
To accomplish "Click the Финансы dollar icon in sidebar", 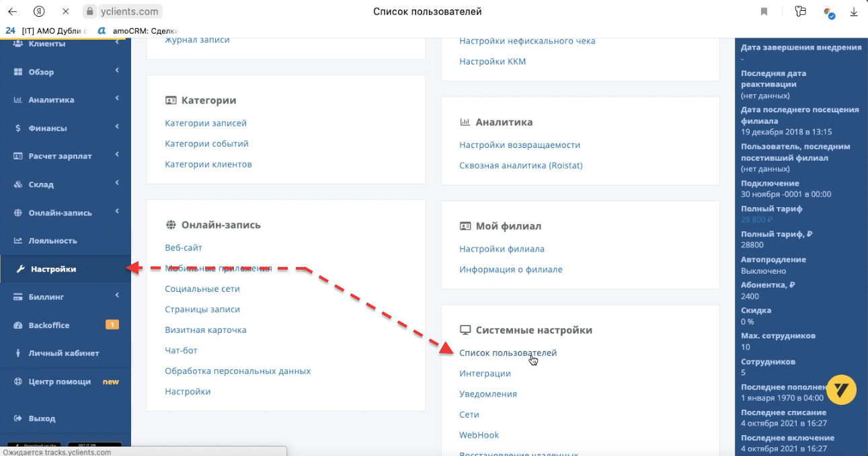I will pyautogui.click(x=18, y=128).
